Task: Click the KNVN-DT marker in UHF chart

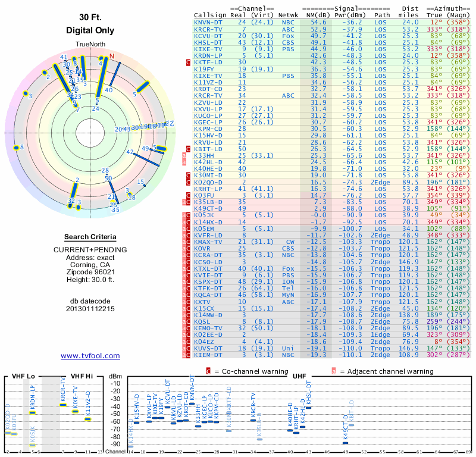Action: (x=192, y=404)
